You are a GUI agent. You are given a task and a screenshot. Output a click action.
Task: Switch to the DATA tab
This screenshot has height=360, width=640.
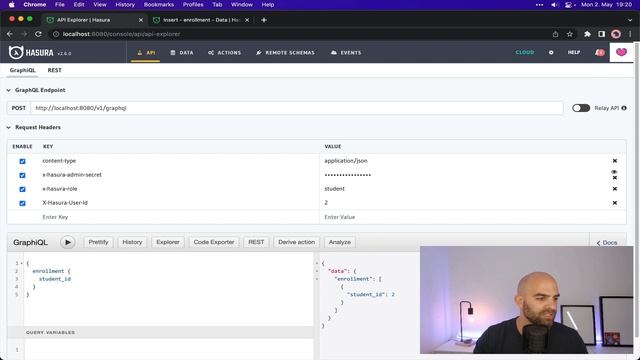click(x=182, y=53)
